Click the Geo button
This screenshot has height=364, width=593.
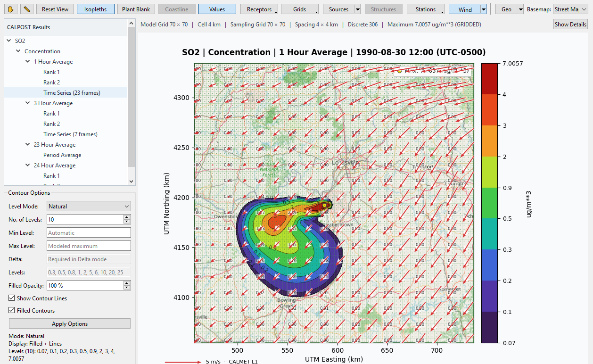(506, 9)
